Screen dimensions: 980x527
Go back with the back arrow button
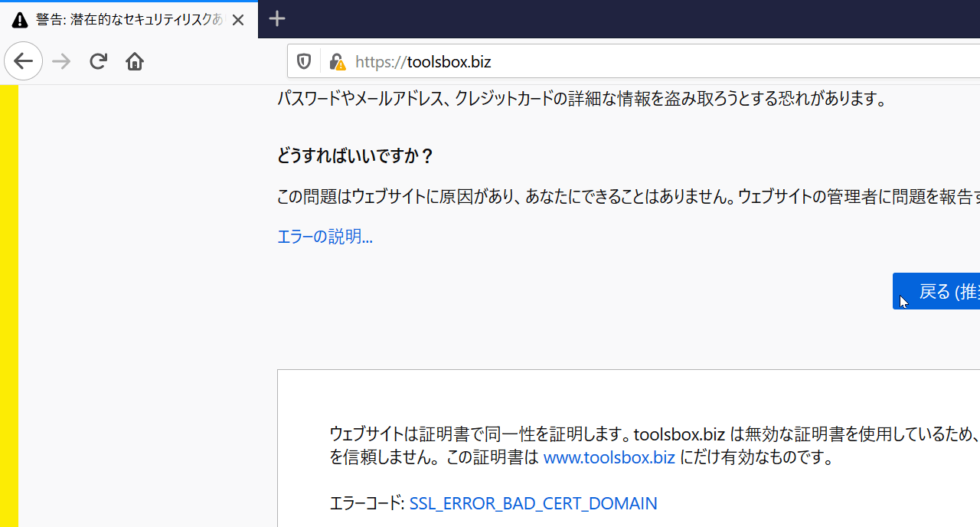23,61
